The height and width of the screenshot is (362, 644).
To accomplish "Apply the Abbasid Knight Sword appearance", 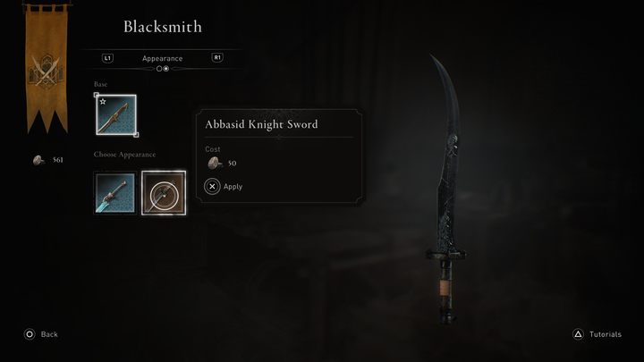I will (x=233, y=186).
